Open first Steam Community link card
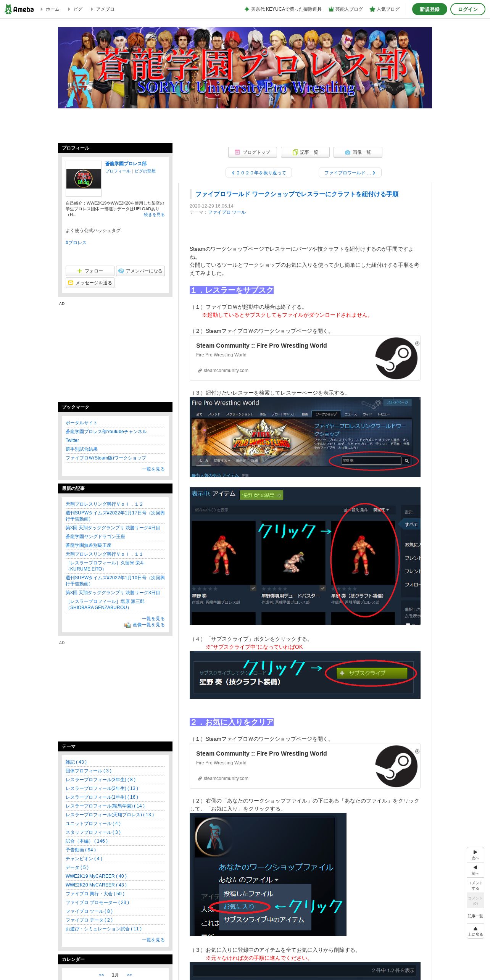The width and height of the screenshot is (490, 980). [305, 358]
